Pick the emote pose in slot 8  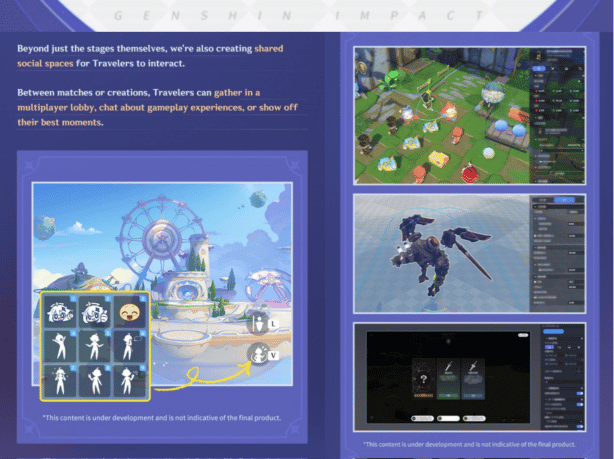tap(95, 382)
